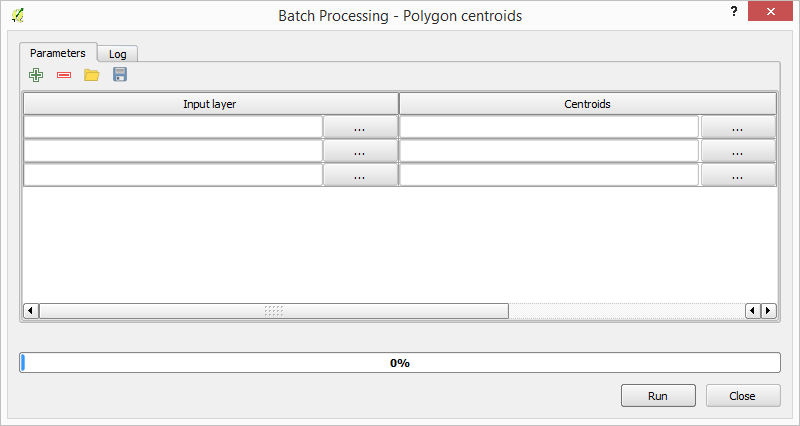The width and height of the screenshot is (800, 426).
Task: Switch to the Log tab
Action: pyautogui.click(x=118, y=54)
